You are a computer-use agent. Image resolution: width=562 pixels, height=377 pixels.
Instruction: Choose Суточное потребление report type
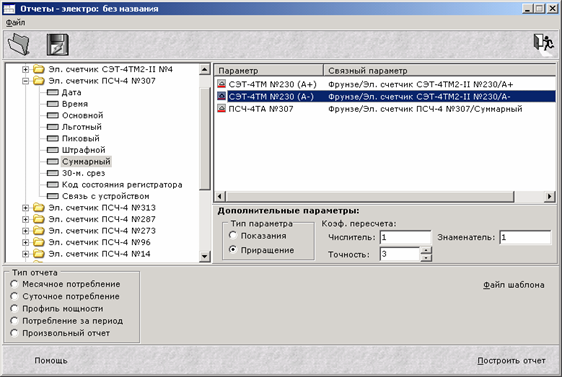[14, 296]
